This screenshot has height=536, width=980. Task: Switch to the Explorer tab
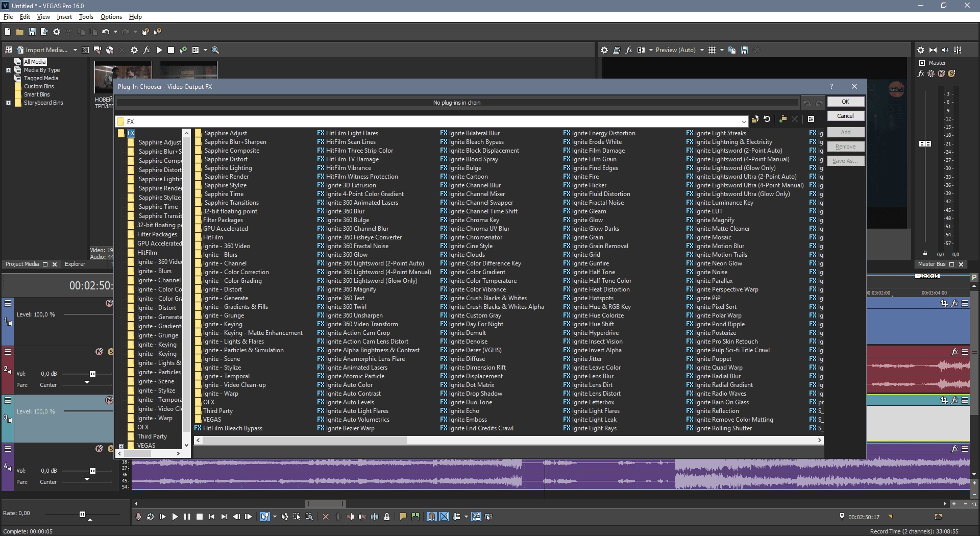75,264
